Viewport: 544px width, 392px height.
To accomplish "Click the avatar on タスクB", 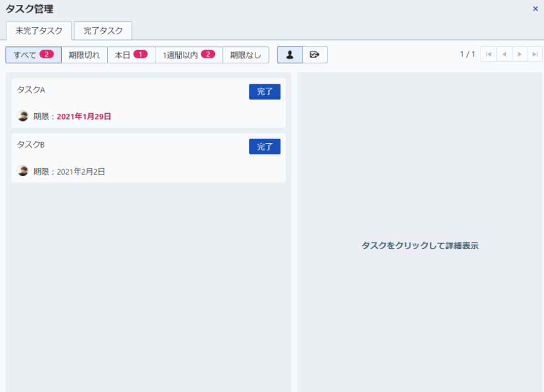I will point(23,171).
